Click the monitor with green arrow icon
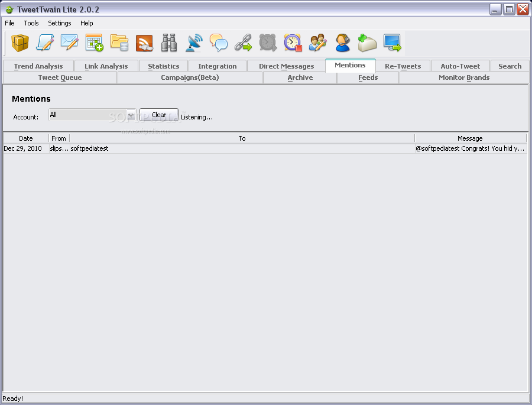The width and height of the screenshot is (532, 405). coord(392,43)
